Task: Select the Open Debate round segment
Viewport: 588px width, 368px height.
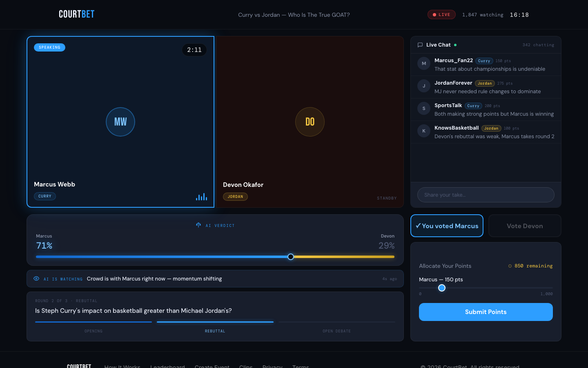Action: [x=337, y=326]
